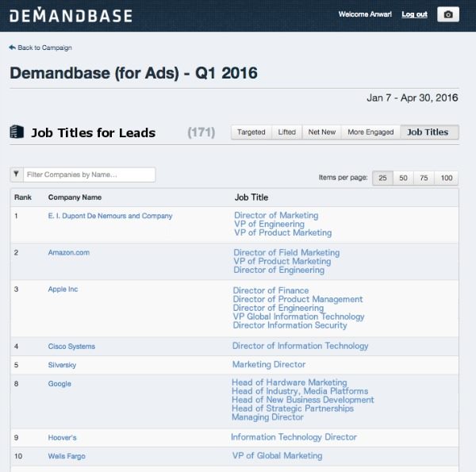Click the camera snapshot icon button
476x472 pixels.
(447, 14)
